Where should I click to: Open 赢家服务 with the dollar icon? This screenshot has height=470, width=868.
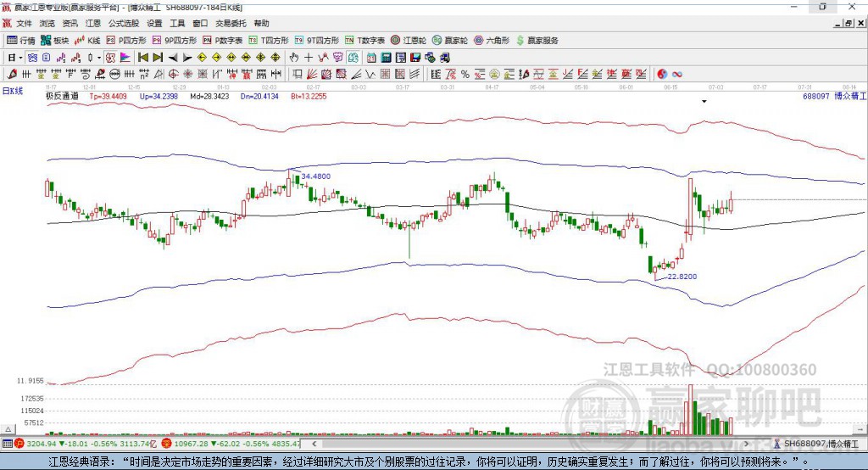(x=537, y=41)
